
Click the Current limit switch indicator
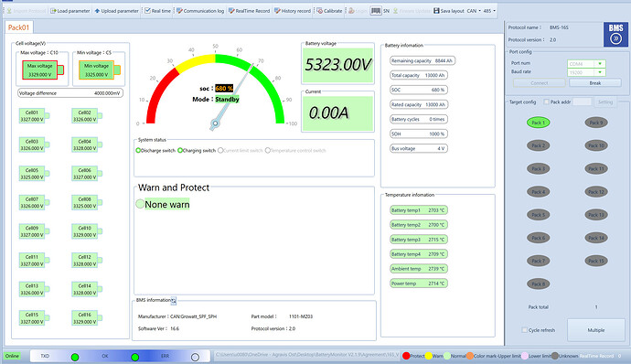point(220,150)
